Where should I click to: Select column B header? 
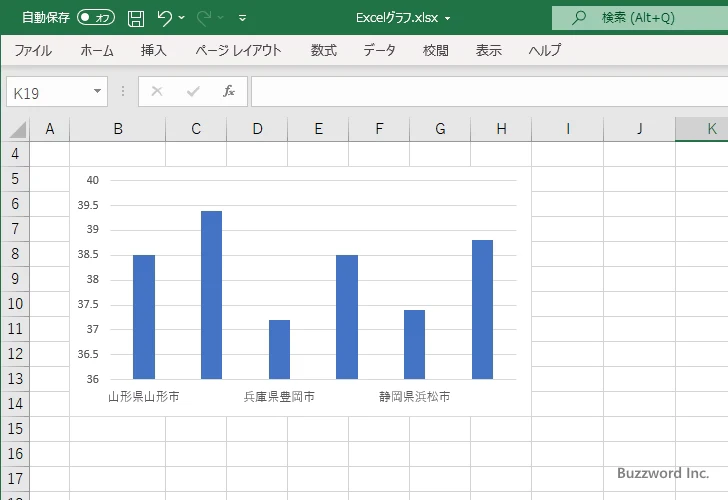118,129
